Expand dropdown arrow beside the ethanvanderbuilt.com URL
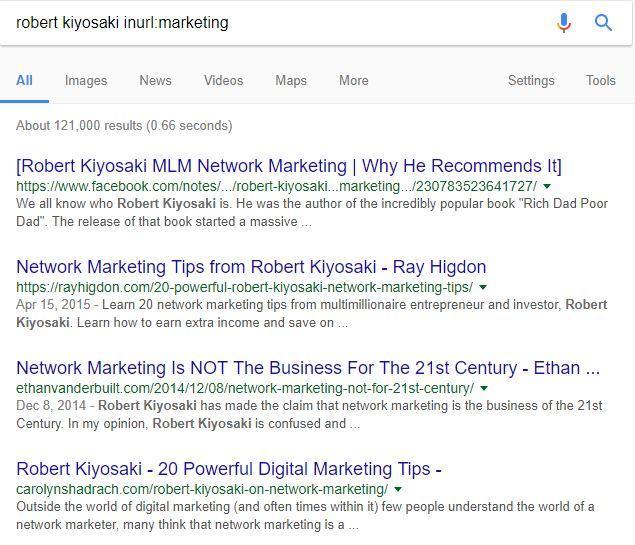The height and width of the screenshot is (545, 635). coord(484,388)
